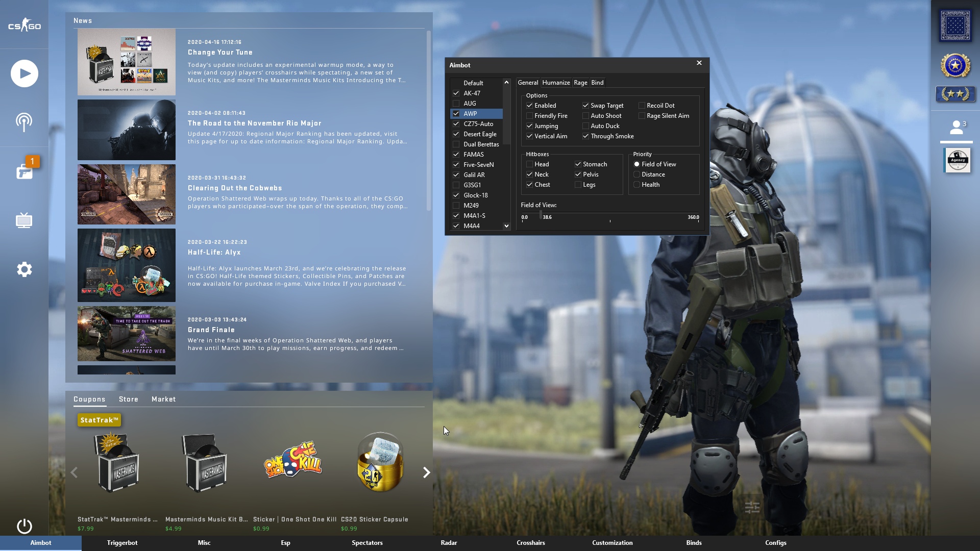Click the two-star rank badge
Screen dimensions: 980x551
(x=955, y=94)
